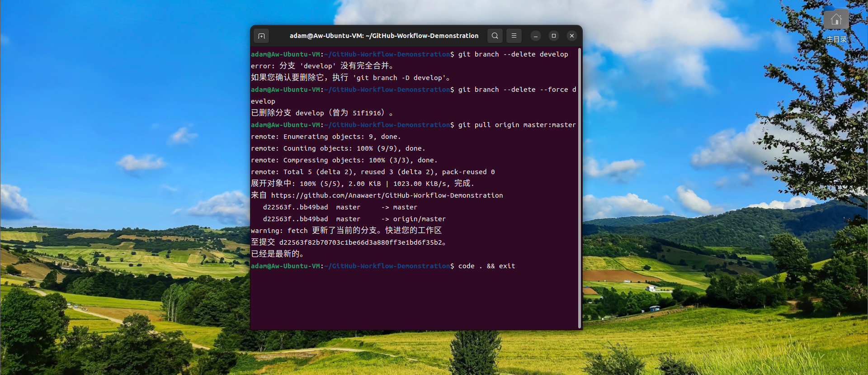Open the terminal hamburger menu
Screen dimensions: 868x375
click(x=514, y=36)
